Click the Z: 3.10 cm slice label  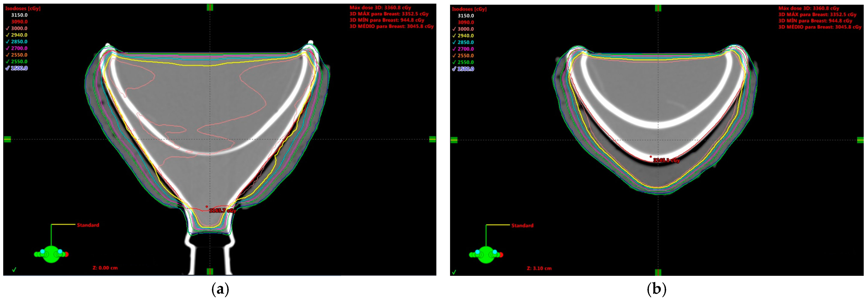[539, 268]
